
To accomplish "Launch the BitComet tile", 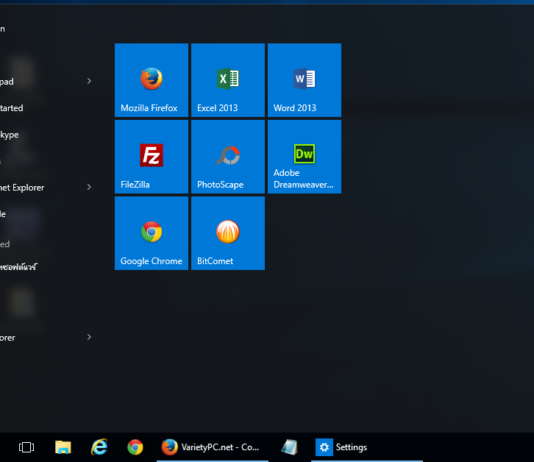I will (x=228, y=233).
